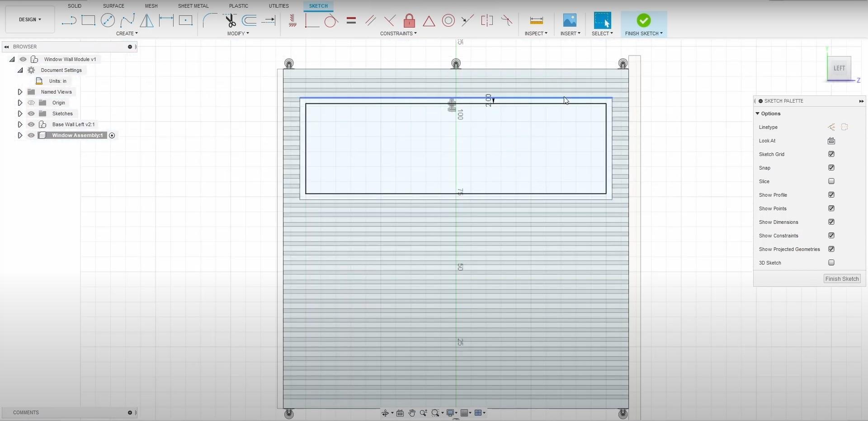868x421 pixels.
Task: Click the Insert image icon
Action: coord(570,20)
